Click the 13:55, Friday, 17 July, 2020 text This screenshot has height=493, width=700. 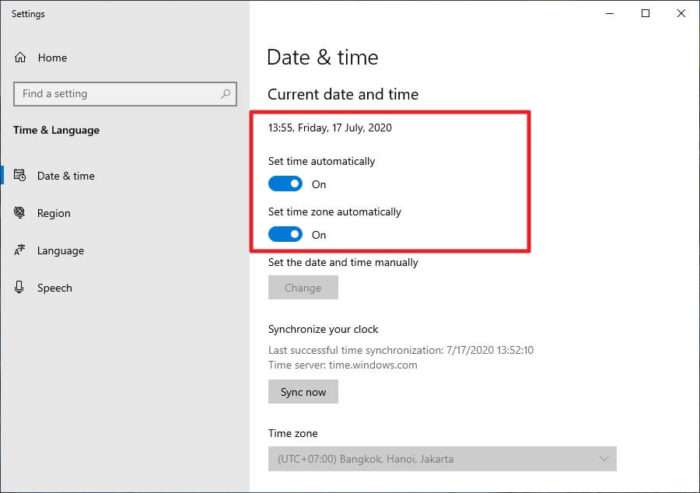pyautogui.click(x=330, y=128)
